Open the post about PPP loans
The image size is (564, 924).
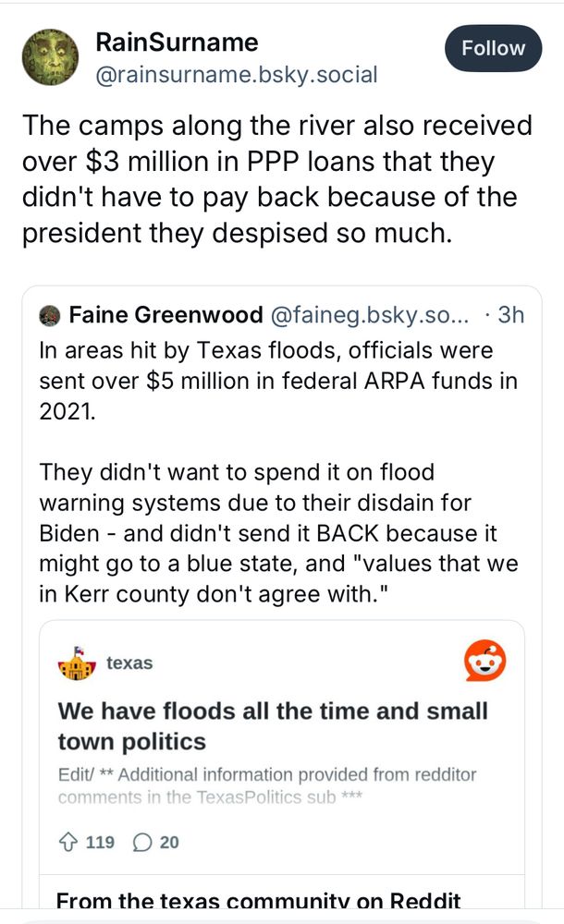pos(268,179)
